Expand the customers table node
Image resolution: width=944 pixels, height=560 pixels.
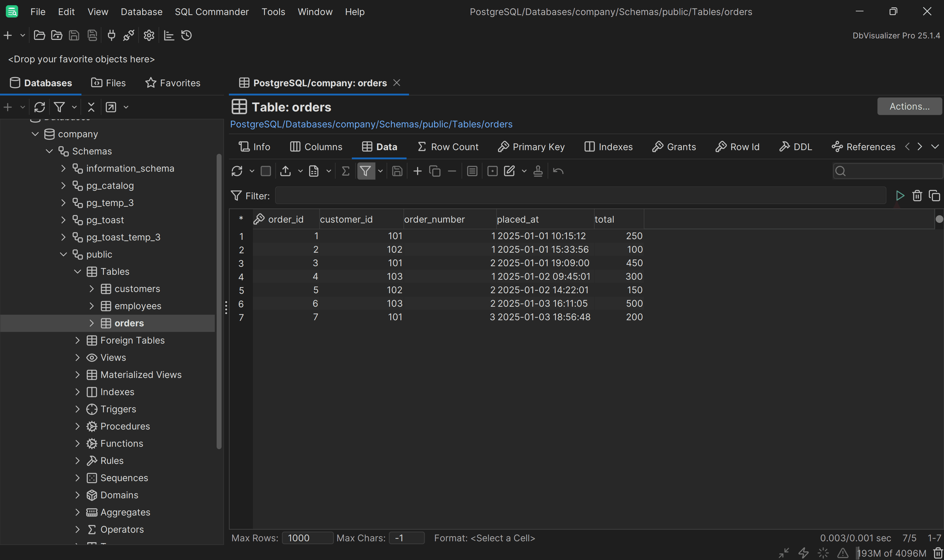tap(91, 289)
